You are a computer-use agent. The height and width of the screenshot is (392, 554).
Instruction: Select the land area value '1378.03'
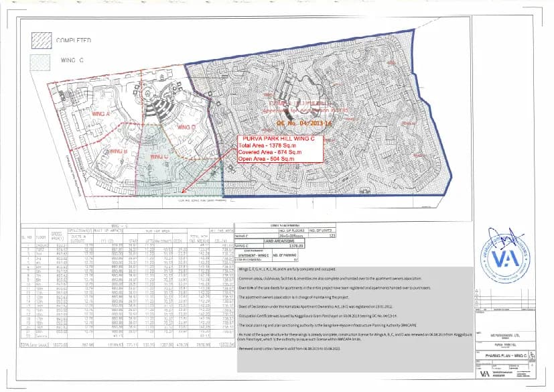tap(296, 245)
